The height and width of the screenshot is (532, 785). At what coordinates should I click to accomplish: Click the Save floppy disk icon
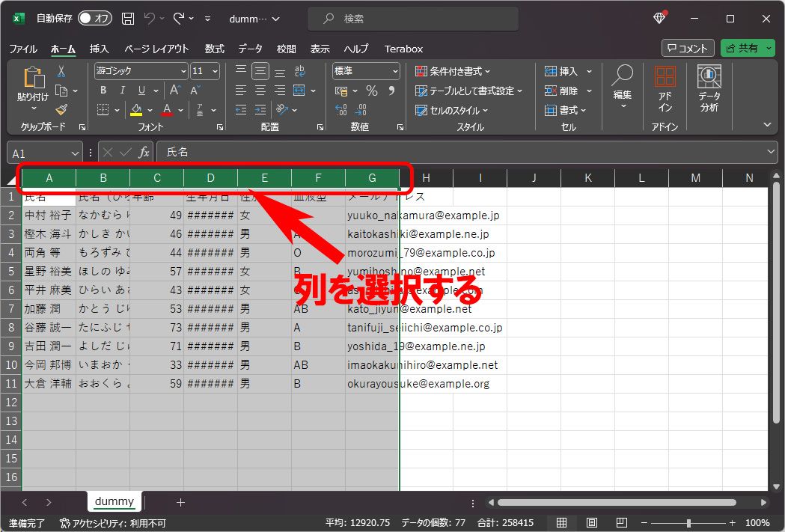pos(128,19)
